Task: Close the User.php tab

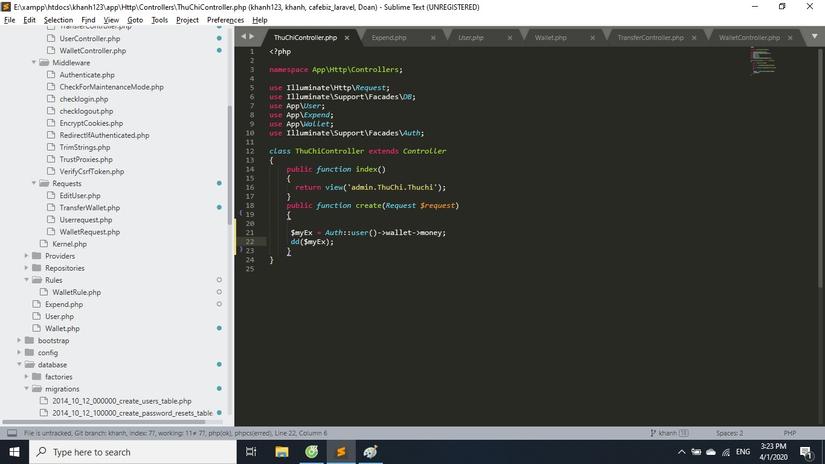Action: tap(510, 38)
